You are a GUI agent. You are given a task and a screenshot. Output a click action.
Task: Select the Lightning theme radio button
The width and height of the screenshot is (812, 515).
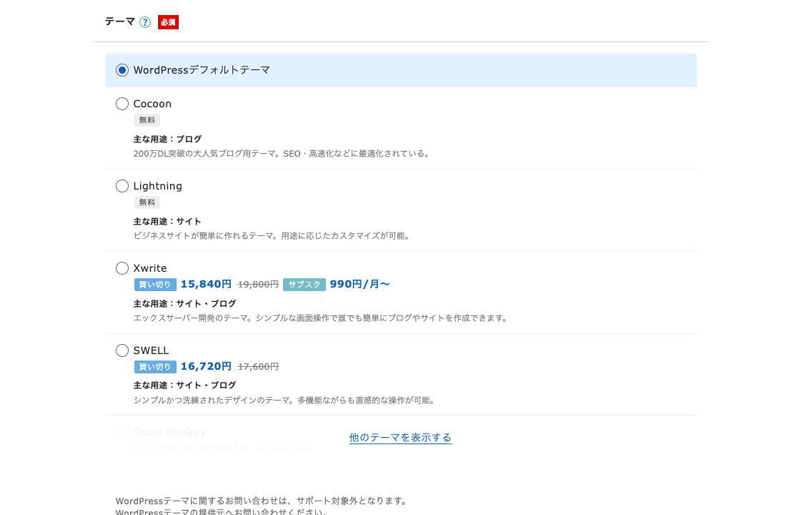pos(122,186)
